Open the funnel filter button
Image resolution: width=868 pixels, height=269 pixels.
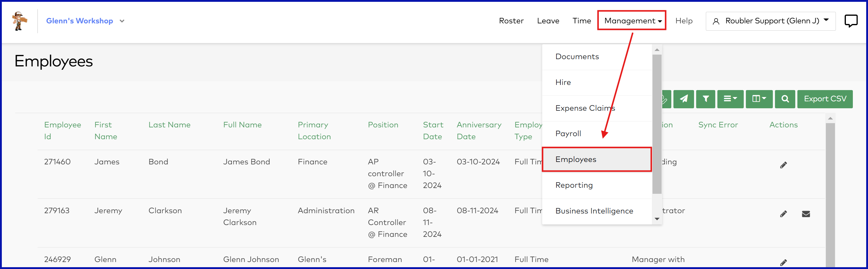706,99
